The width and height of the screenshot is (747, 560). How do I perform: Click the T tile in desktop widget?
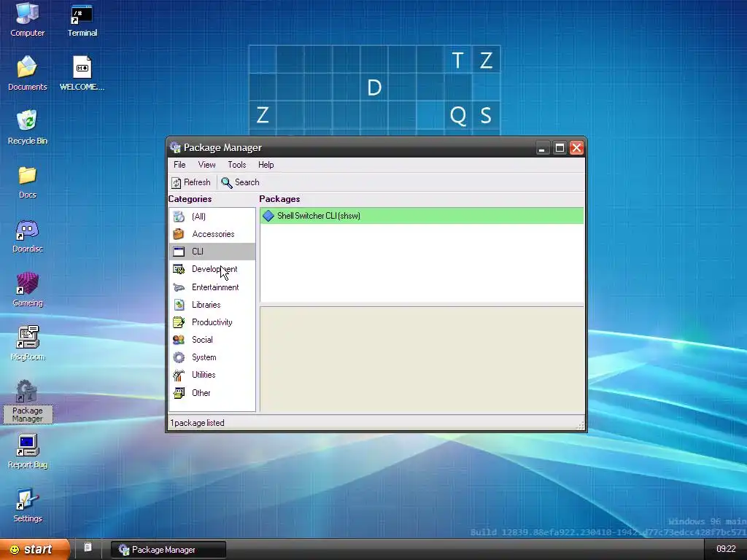458,60
